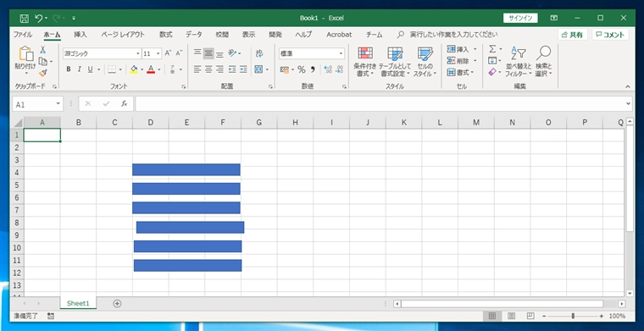Click the Paste clipboard icon
644x331 pixels.
[25, 53]
